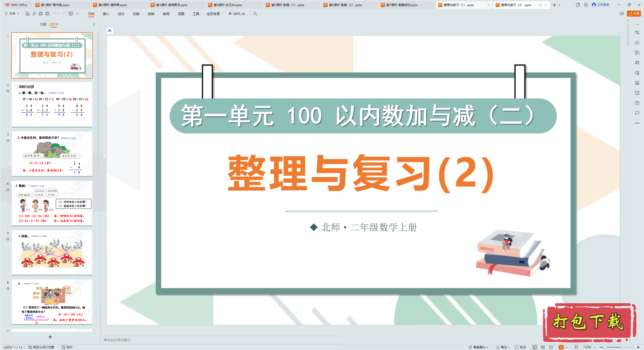
Task: Toggle normal view in the status bar
Action: pyautogui.click(x=535, y=347)
